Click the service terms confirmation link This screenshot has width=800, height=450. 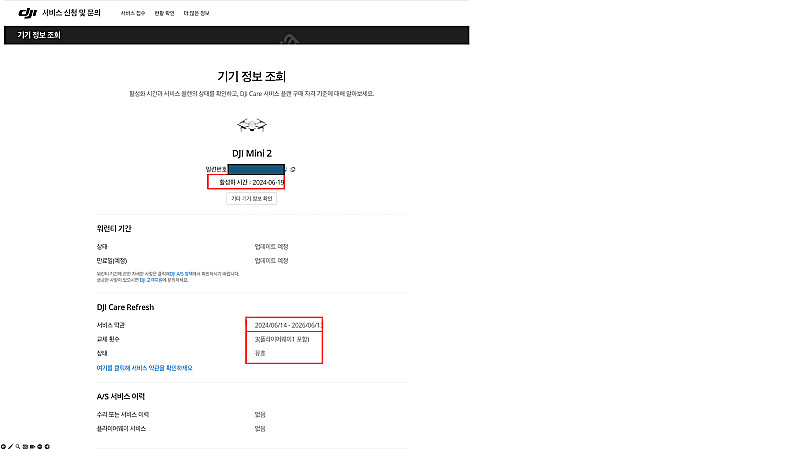144,368
